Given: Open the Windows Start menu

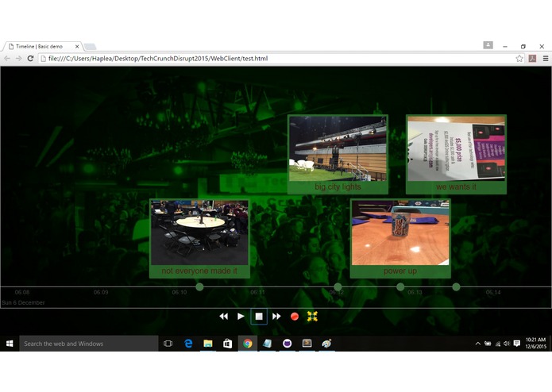Looking at the screenshot, I should [10, 344].
